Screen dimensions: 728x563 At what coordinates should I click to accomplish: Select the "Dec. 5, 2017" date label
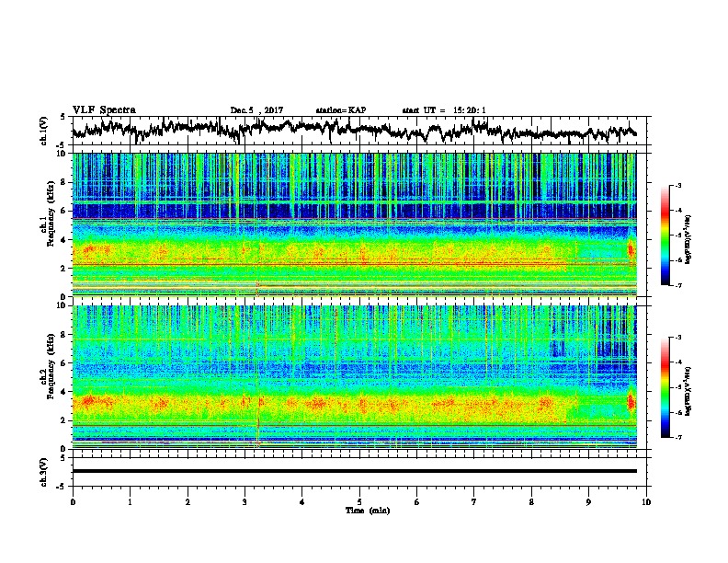pos(256,110)
